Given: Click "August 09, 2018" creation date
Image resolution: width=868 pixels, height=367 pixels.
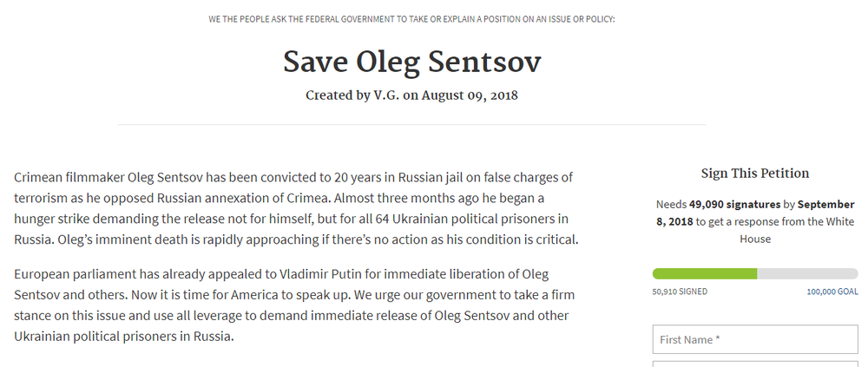Looking at the screenshot, I should 470,95.
